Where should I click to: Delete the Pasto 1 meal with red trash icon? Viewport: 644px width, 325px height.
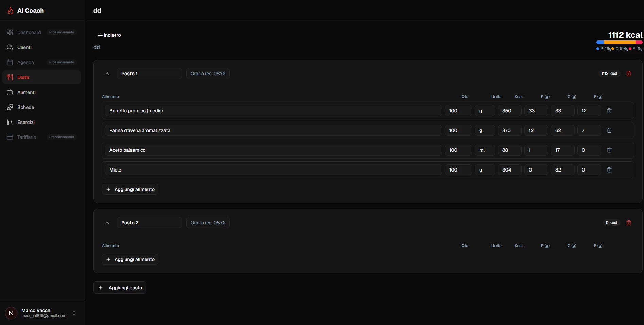[628, 74]
